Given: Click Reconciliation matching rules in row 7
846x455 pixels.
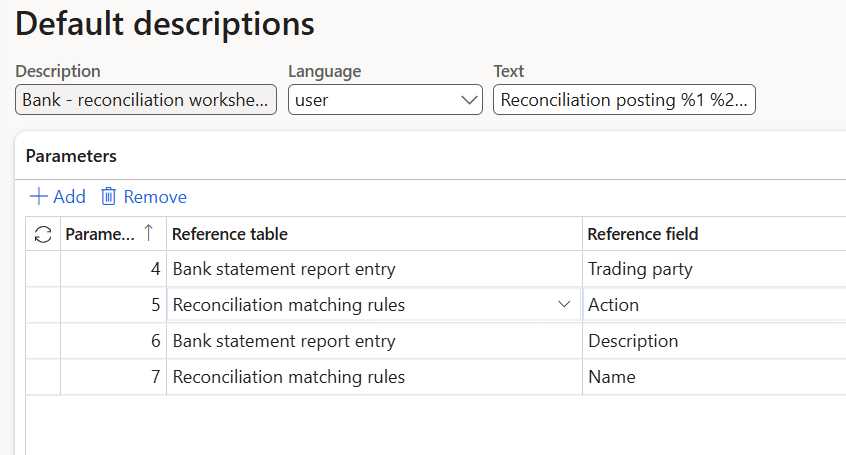Looking at the screenshot, I should (374, 377).
